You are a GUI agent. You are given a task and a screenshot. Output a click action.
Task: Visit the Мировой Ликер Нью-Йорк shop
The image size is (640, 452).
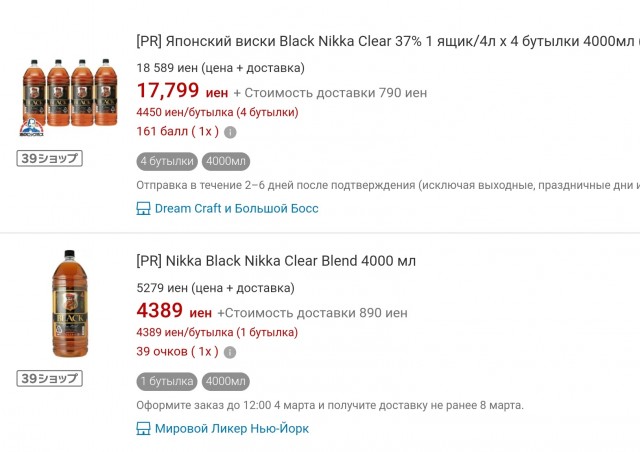[x=232, y=429]
